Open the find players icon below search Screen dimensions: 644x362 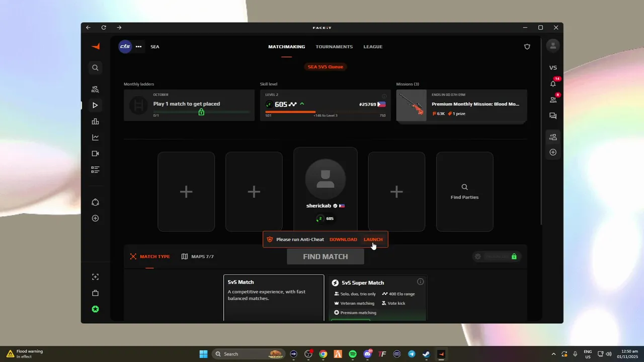(95, 89)
